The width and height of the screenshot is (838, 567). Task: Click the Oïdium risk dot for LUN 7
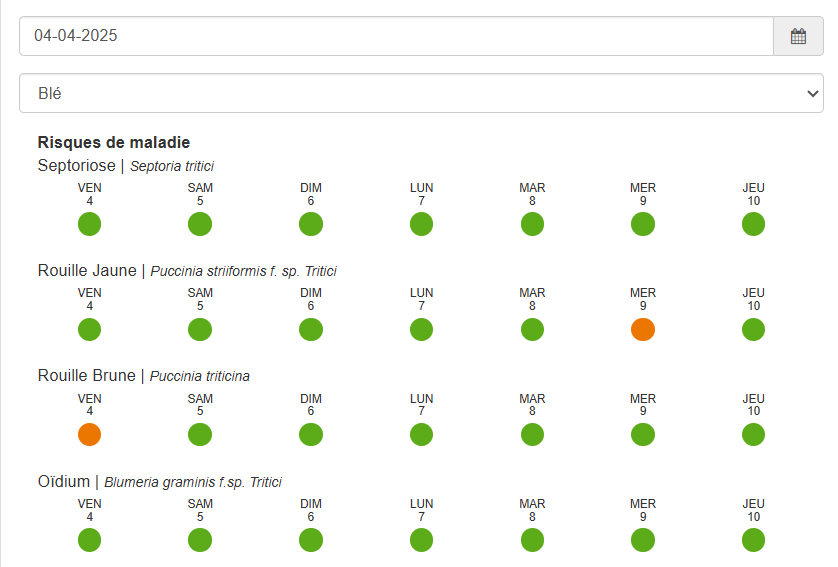pos(421,540)
